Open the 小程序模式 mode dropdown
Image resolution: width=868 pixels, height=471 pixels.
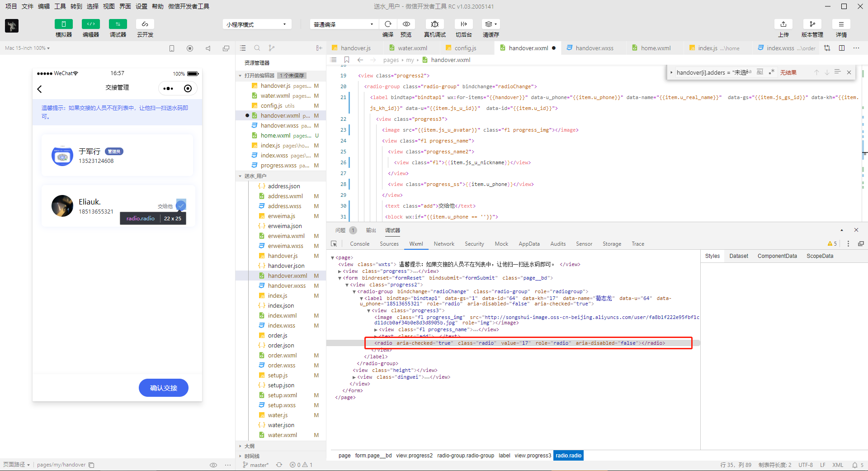pos(257,24)
